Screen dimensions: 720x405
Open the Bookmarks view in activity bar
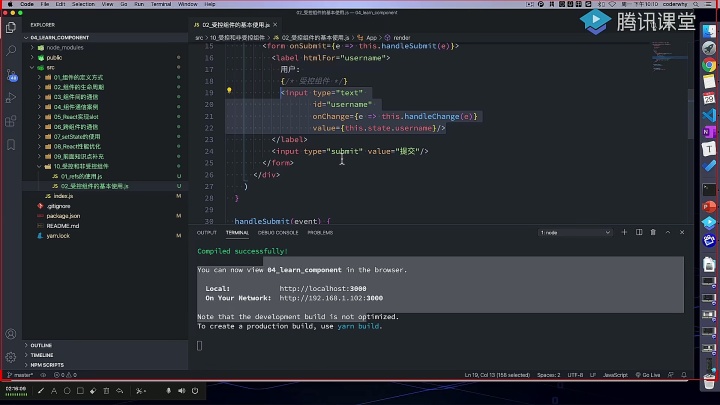[x=11, y=145]
